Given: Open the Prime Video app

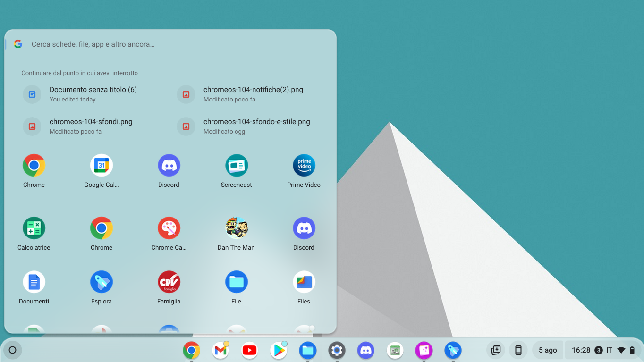Looking at the screenshot, I should pos(304,166).
